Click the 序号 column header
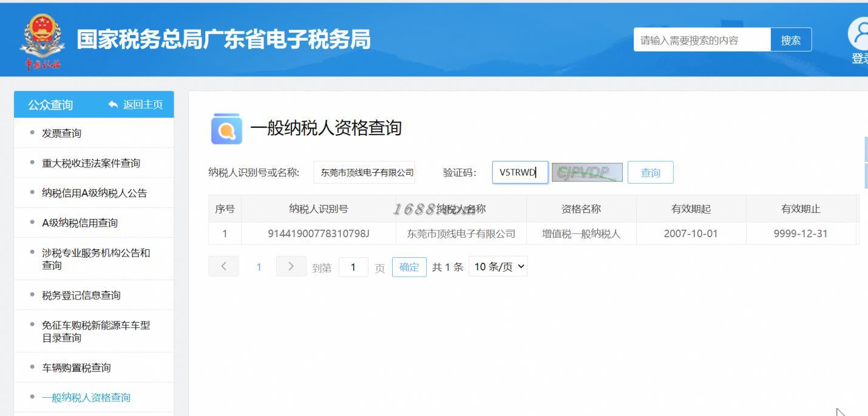The image size is (868, 416). 225,209
